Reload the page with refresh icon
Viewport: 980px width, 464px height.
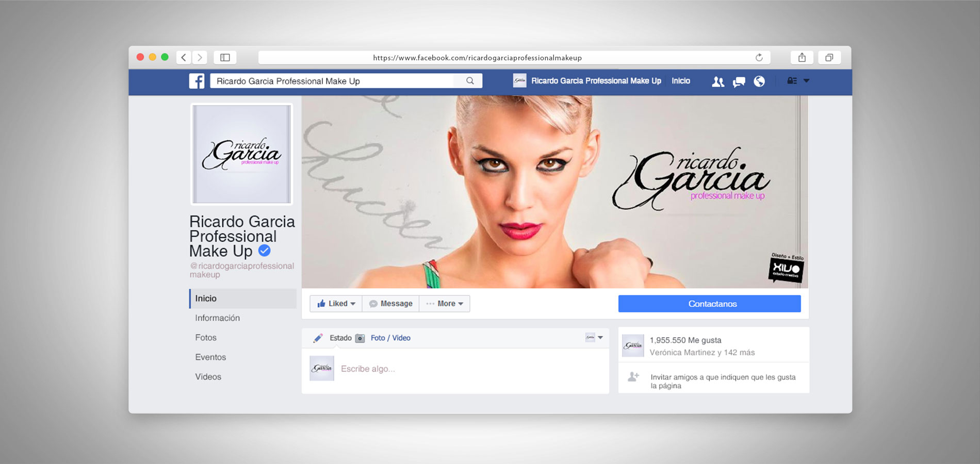click(759, 58)
